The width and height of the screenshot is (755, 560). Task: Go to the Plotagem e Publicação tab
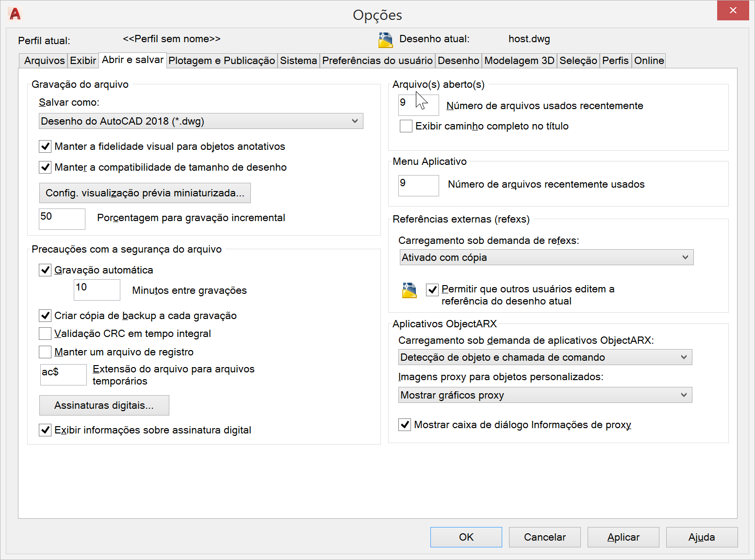pos(222,61)
